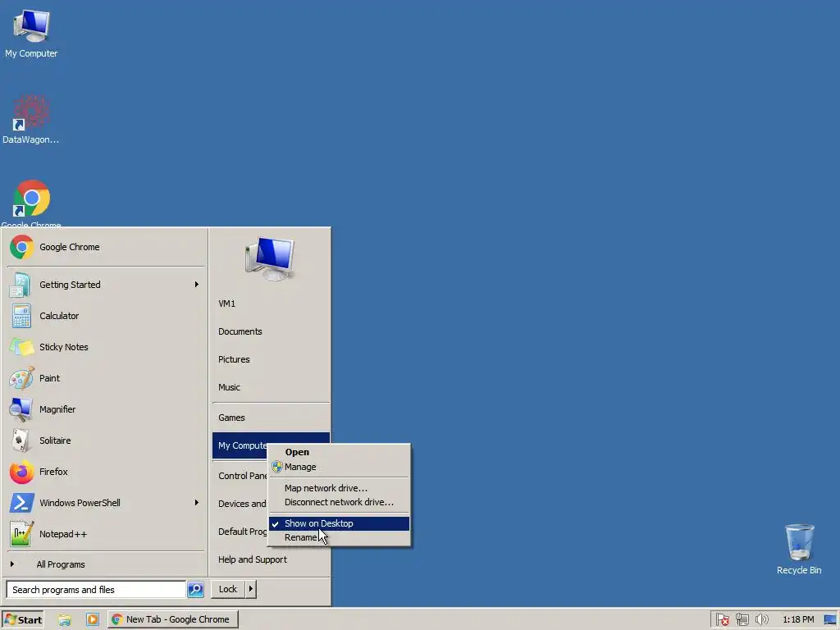Screen dimensions: 840x630
Task: Open the Explorer folder icon in taskbar
Action: click(65, 619)
